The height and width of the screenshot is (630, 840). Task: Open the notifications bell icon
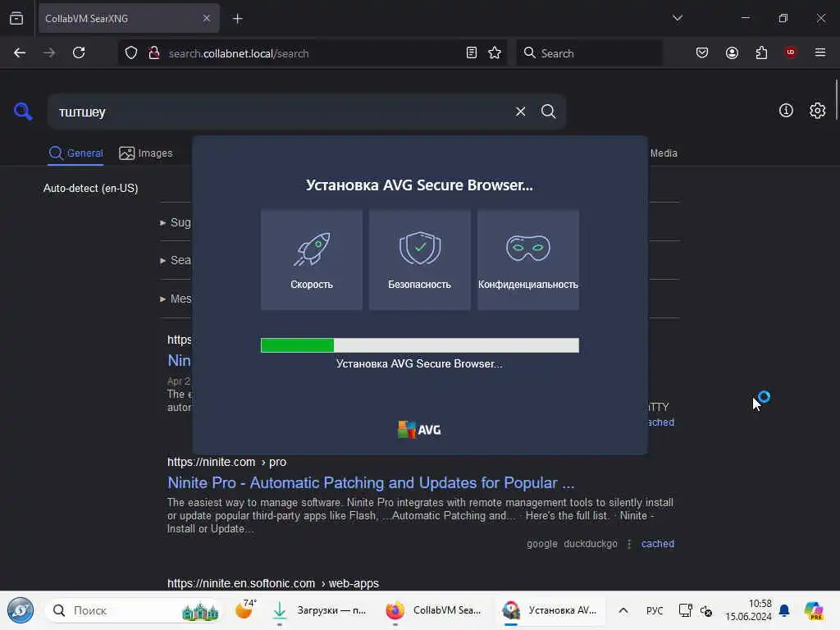(784, 610)
